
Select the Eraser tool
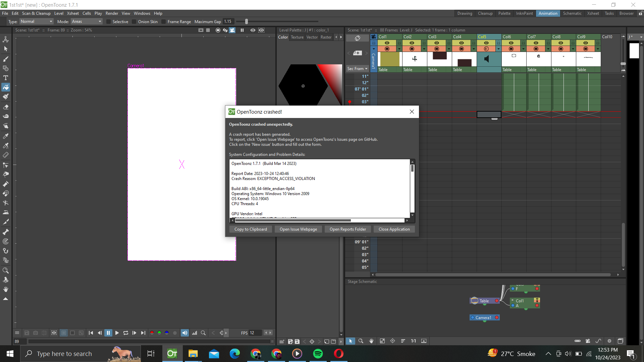(6, 107)
